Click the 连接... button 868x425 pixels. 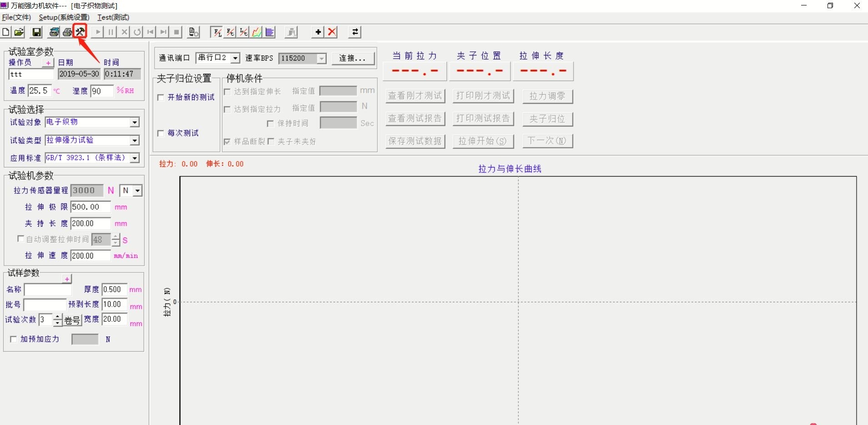(353, 58)
